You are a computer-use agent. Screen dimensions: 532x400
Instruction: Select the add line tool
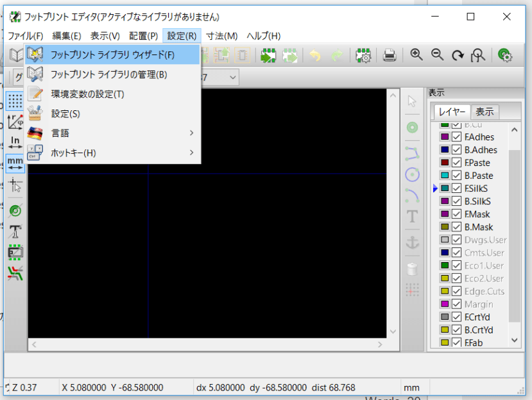[x=412, y=154]
